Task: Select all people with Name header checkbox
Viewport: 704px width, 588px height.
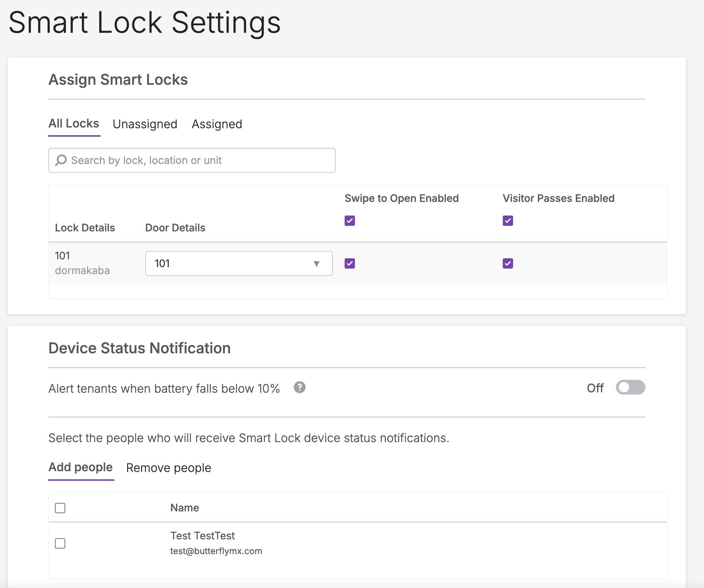Action: coord(60,508)
